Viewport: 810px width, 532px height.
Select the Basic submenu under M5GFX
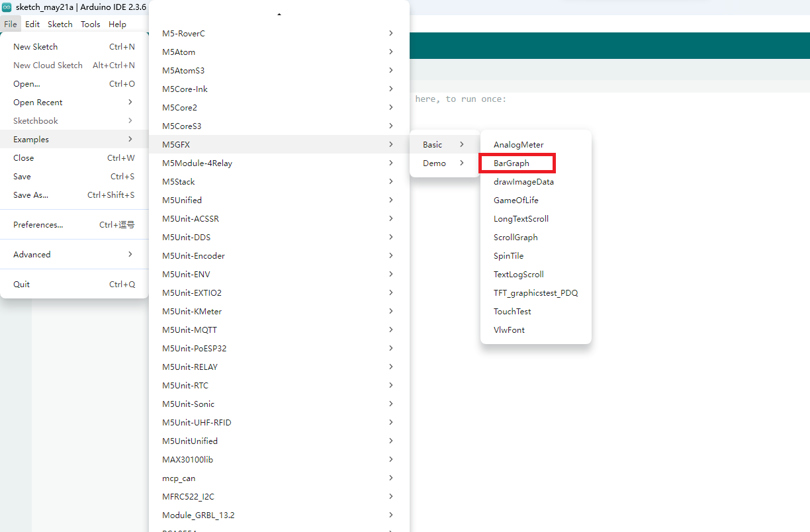444,145
